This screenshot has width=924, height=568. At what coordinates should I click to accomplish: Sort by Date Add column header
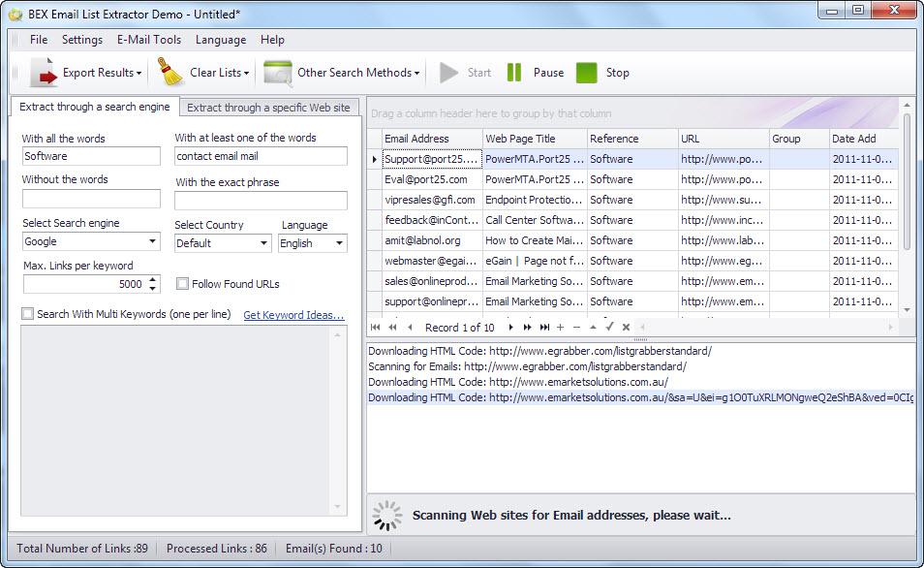tap(864, 139)
